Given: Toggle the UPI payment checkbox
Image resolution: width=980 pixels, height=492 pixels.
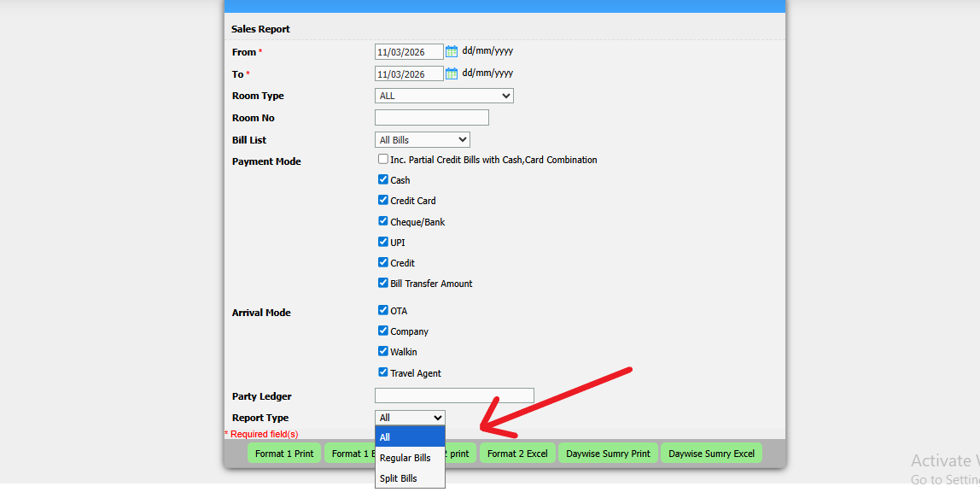Looking at the screenshot, I should [x=383, y=242].
